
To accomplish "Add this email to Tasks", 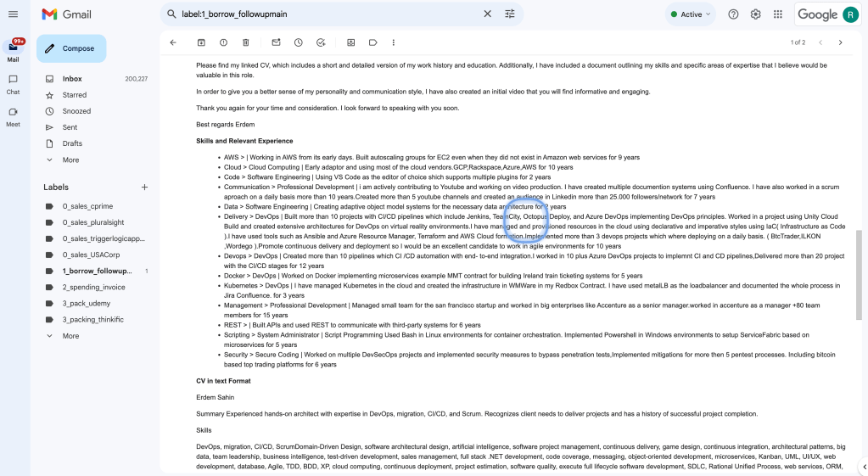I will coord(321,42).
